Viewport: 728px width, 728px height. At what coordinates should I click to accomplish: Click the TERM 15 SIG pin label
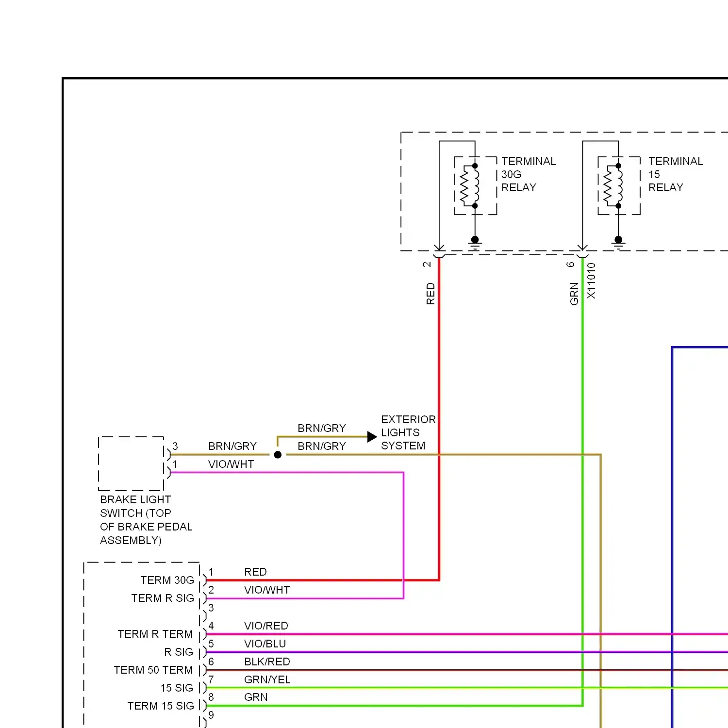pos(161,706)
